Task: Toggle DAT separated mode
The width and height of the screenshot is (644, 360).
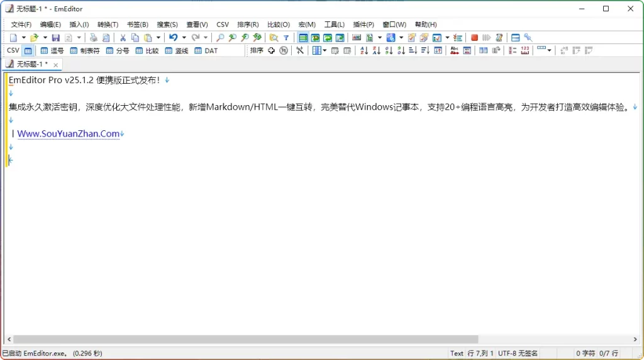Action: [x=206, y=51]
